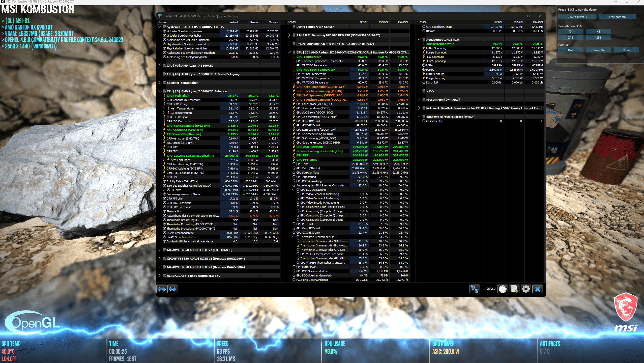Viewport: 644px width, 363px height.
Task: Click the Maximal column header in right panel
Action: coord(534,22)
